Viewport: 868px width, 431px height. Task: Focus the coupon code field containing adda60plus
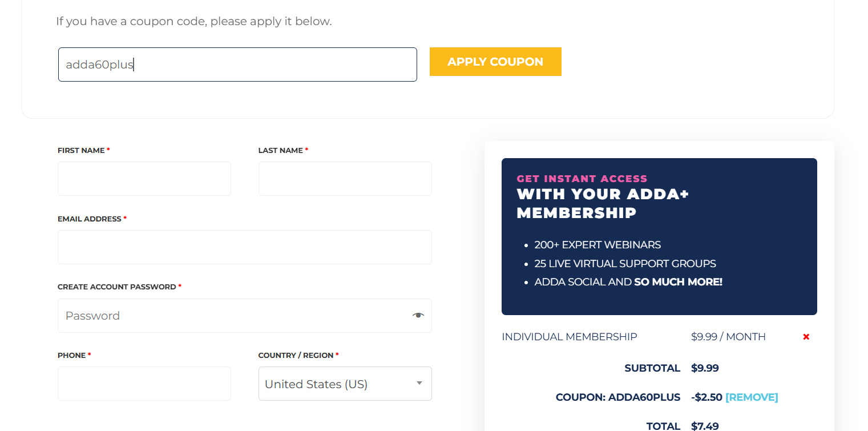point(237,65)
